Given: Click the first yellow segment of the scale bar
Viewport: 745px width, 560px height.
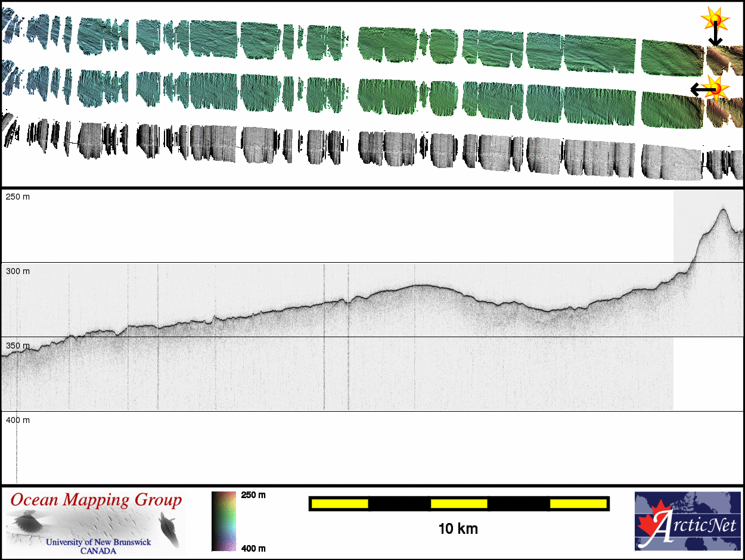Looking at the screenshot, I should [x=340, y=504].
